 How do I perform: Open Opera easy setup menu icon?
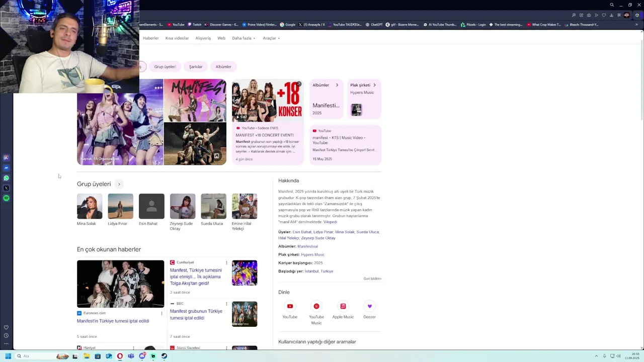[x=619, y=15]
